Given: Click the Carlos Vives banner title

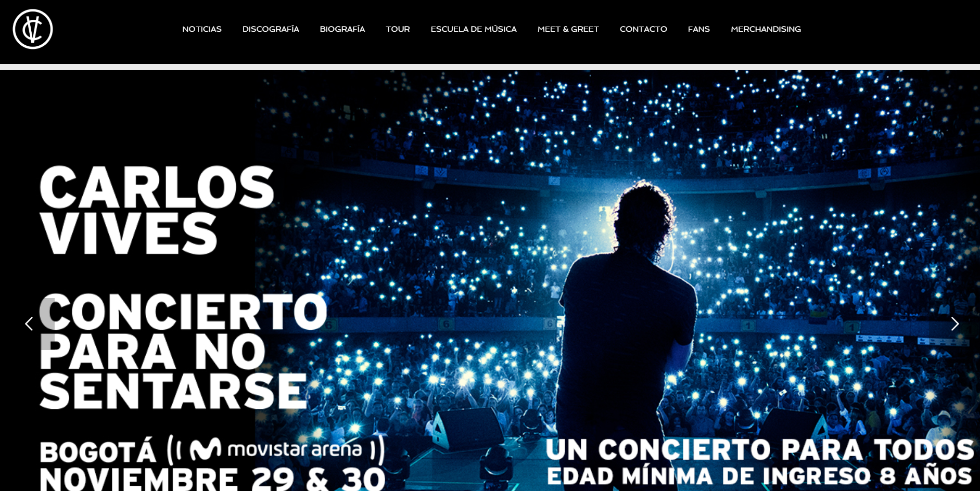Looking at the screenshot, I should (x=157, y=210).
